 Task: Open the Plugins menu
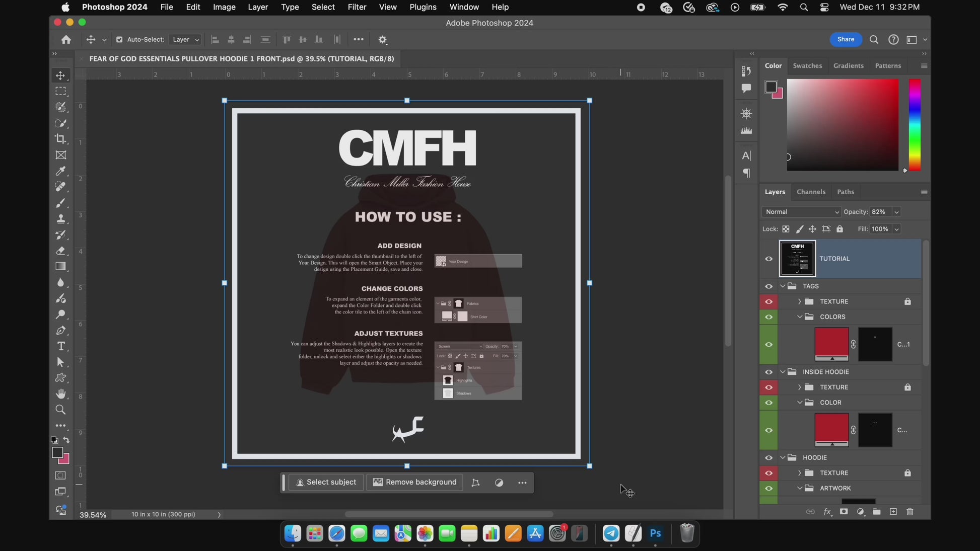[423, 7]
